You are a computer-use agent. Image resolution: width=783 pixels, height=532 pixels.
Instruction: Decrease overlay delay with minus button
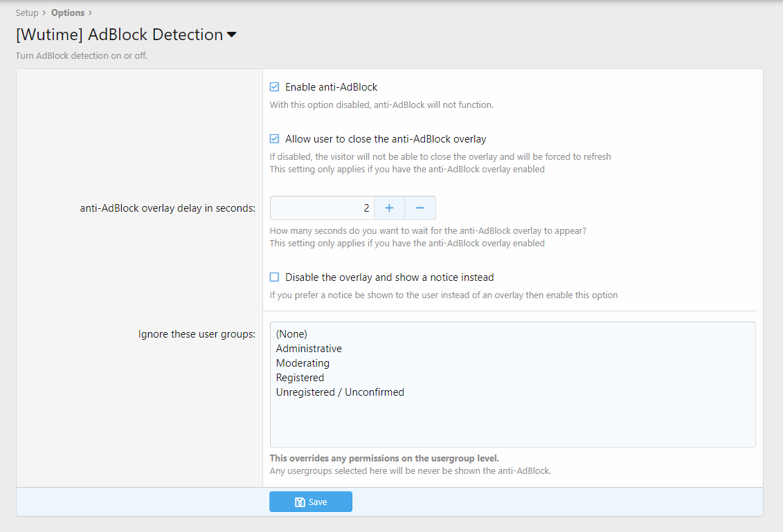(420, 208)
